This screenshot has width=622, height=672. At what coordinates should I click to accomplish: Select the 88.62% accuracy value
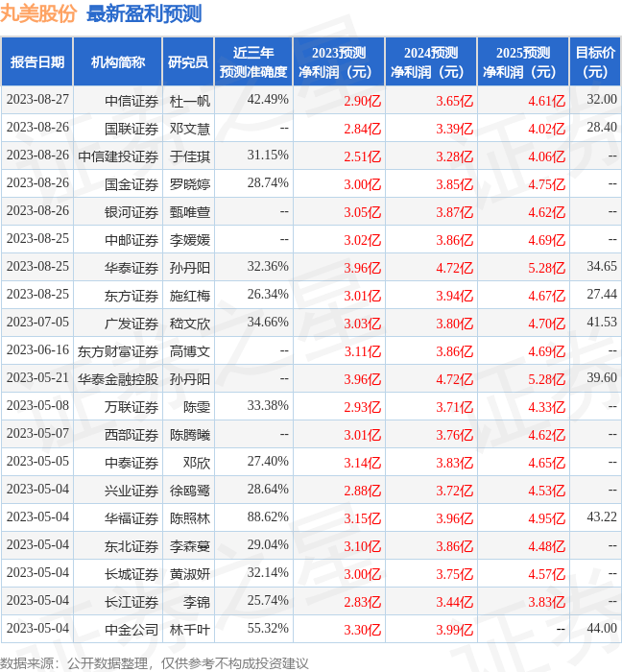tap(268, 518)
